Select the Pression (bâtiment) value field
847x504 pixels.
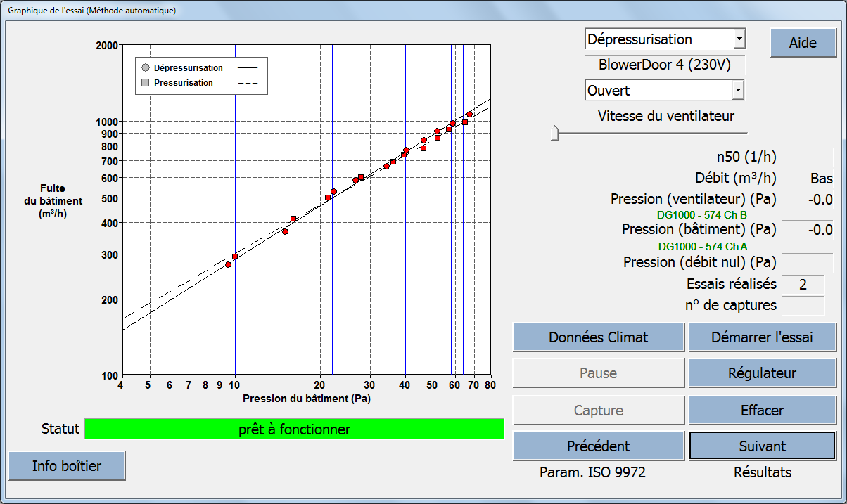[x=808, y=230]
